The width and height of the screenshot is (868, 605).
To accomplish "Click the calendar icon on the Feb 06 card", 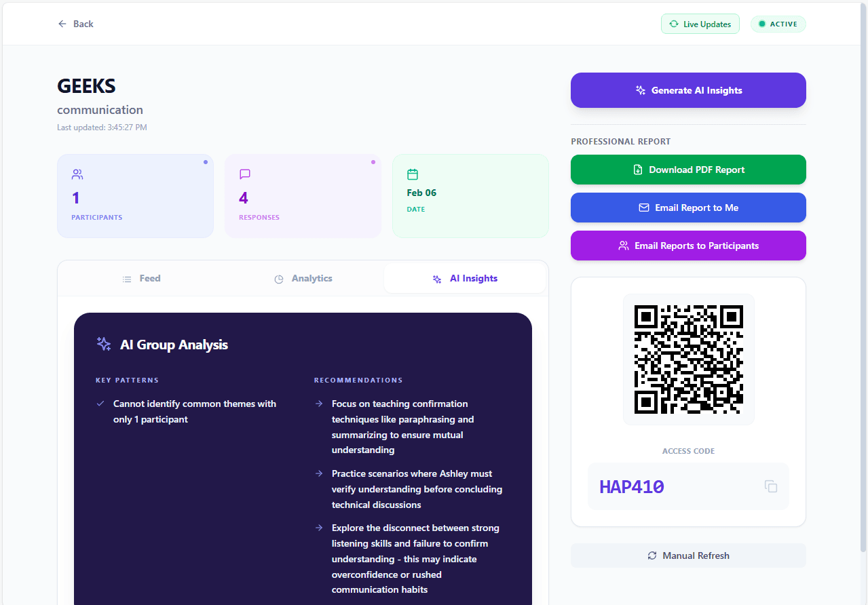I will tap(412, 174).
